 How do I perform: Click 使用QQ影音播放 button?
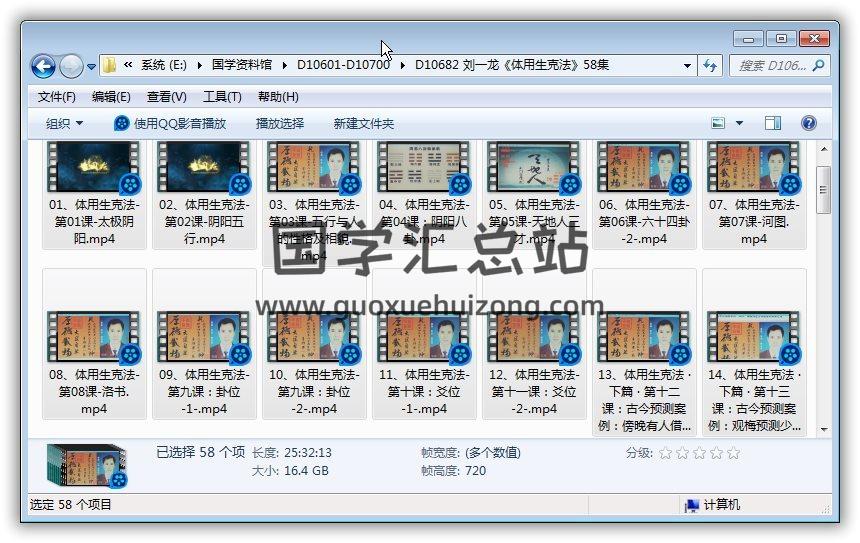point(170,123)
